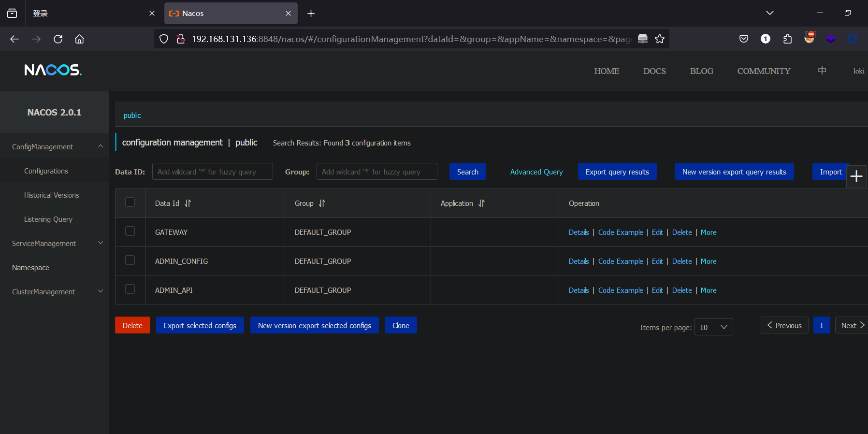Screen dimensions: 868x434
Task: Open a new browser tab
Action: 311,14
